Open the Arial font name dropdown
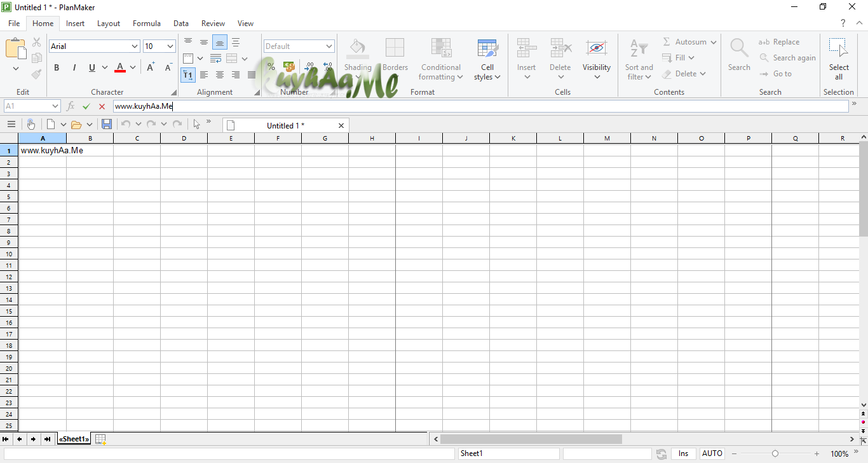This screenshot has width=868, height=463. pyautogui.click(x=135, y=46)
